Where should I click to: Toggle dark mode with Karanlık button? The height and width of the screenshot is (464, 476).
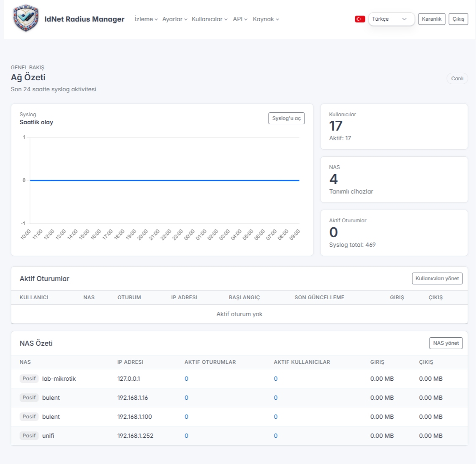(x=431, y=19)
